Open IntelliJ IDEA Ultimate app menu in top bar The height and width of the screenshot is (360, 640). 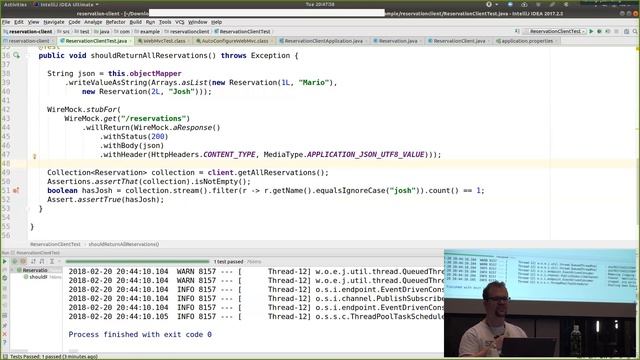click(66, 4)
